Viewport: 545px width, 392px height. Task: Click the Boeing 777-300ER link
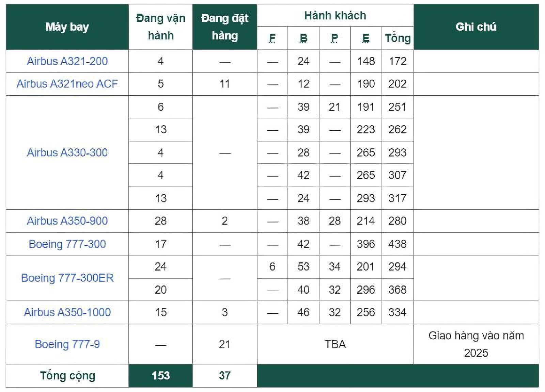[67, 278]
